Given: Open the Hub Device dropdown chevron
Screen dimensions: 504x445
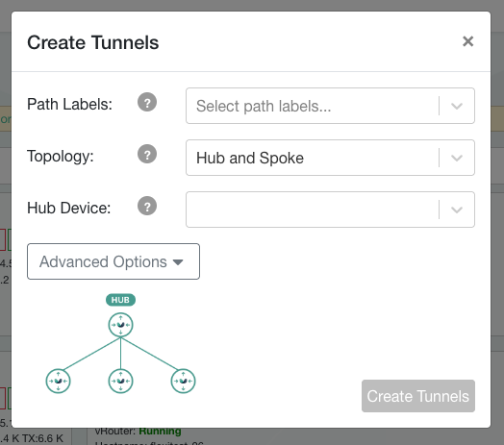Looking at the screenshot, I should click(x=457, y=210).
